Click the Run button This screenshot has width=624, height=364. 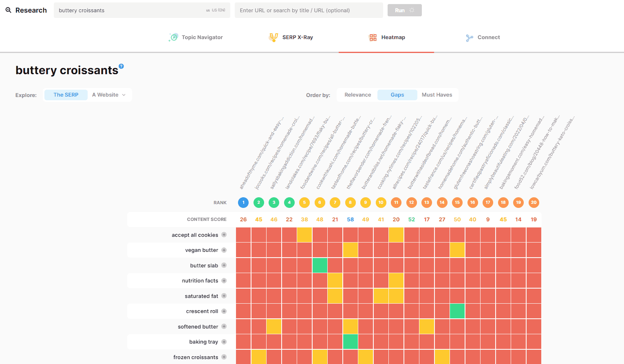[x=404, y=10]
